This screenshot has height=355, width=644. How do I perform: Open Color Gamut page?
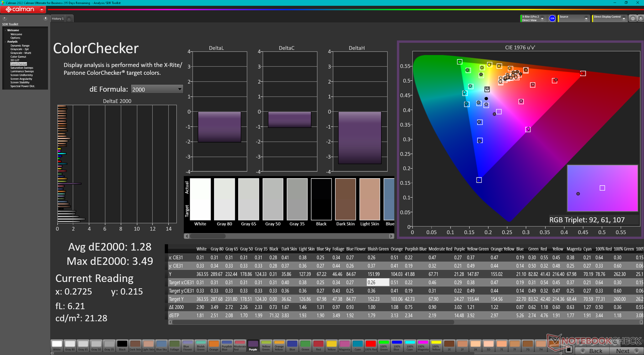click(18, 57)
